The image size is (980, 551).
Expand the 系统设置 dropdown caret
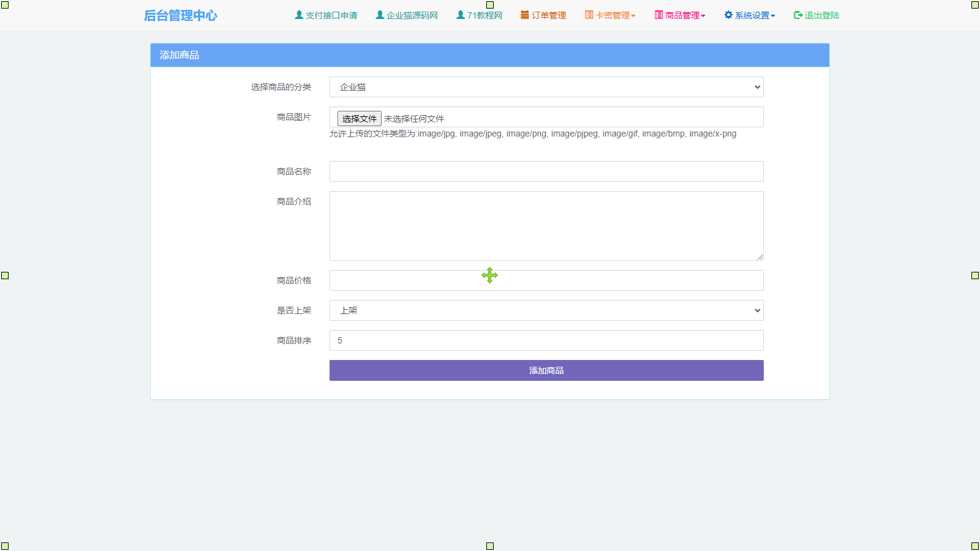(773, 16)
